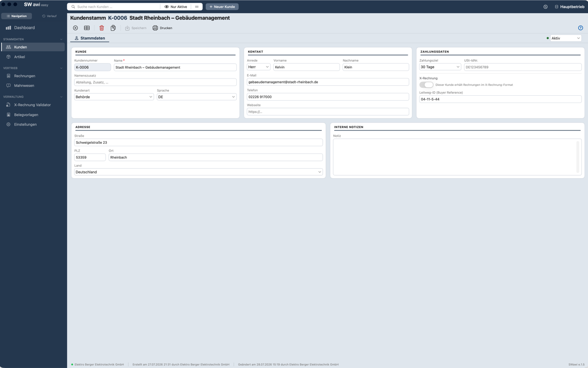Delete customer with the red trash icon

(101, 28)
